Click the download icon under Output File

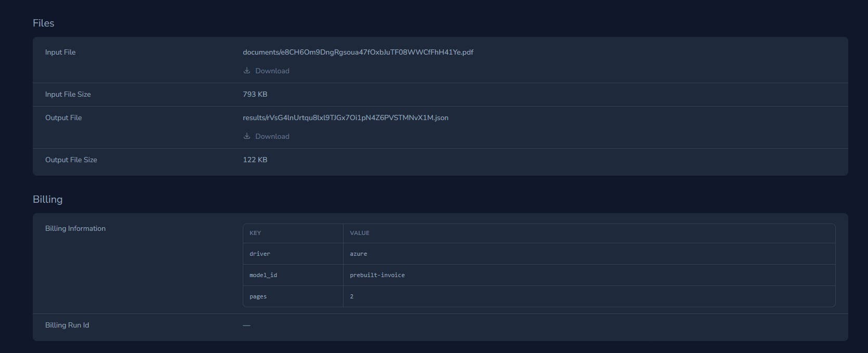tap(247, 136)
